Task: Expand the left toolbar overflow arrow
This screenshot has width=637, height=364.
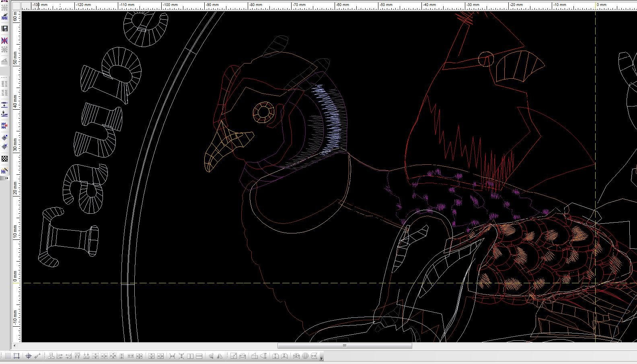Action: [7, 178]
